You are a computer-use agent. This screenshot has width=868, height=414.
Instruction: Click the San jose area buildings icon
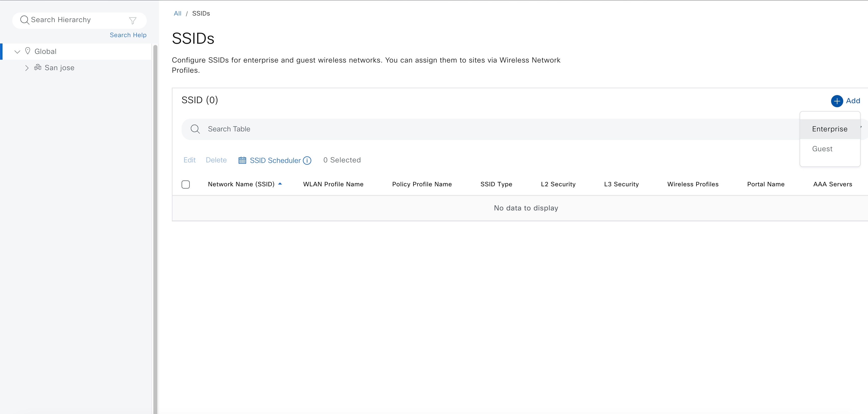(x=38, y=67)
